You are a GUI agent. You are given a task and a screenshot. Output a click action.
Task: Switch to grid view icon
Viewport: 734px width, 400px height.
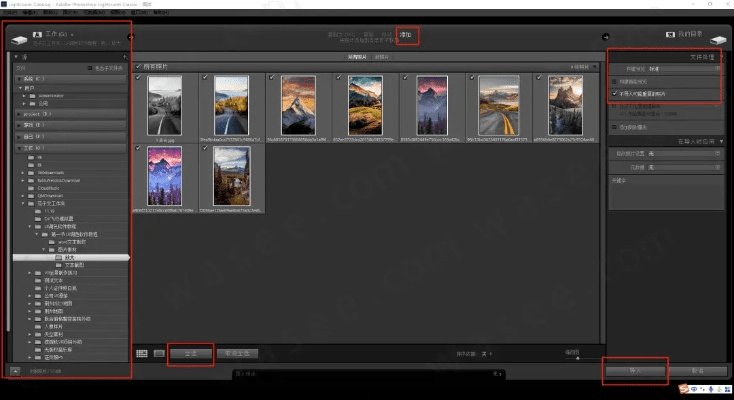[x=141, y=353]
